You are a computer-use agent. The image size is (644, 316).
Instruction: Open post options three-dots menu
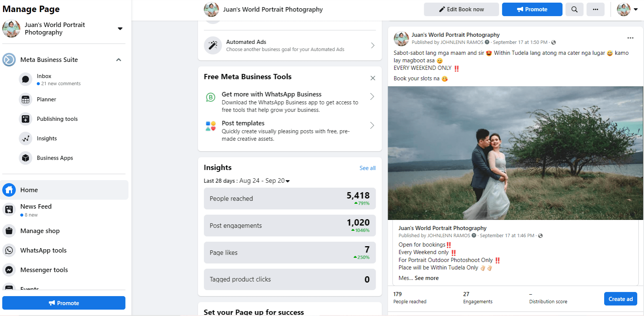pos(630,38)
